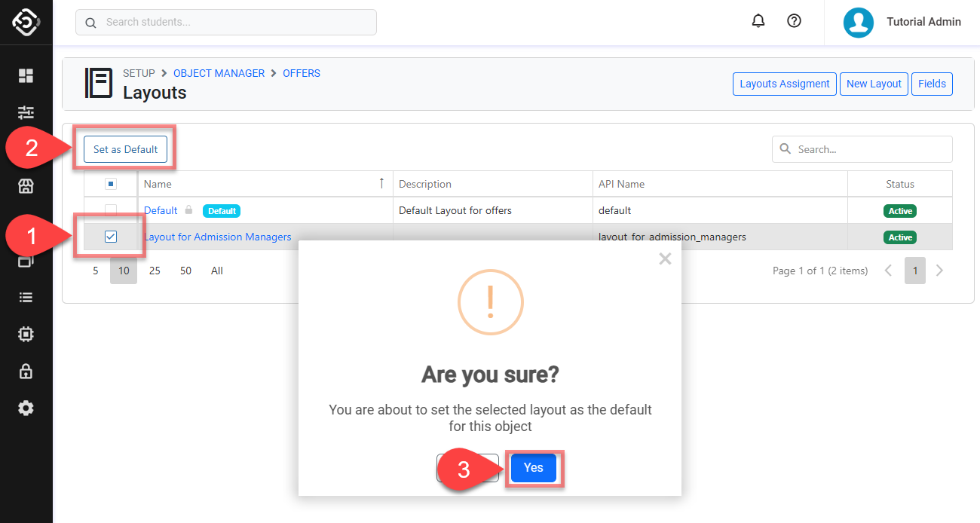This screenshot has height=523, width=980.
Task: Go to next page arrow
Action: pyautogui.click(x=939, y=271)
